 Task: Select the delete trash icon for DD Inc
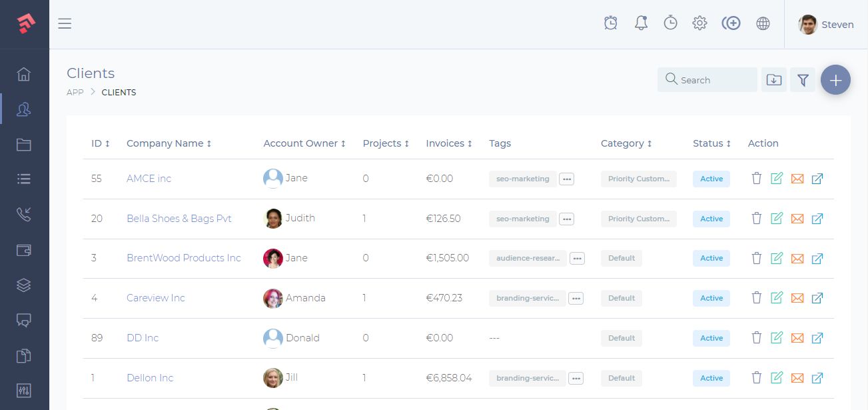(x=757, y=338)
